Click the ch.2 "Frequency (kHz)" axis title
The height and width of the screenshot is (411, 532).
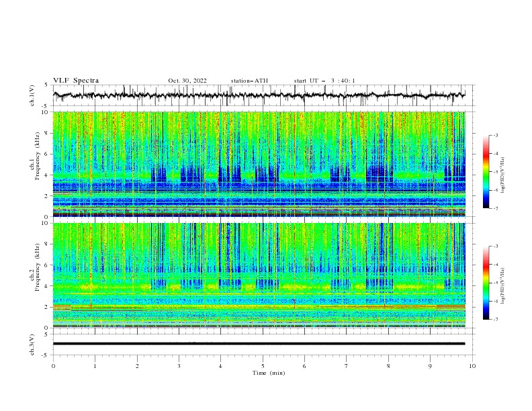[38, 267]
